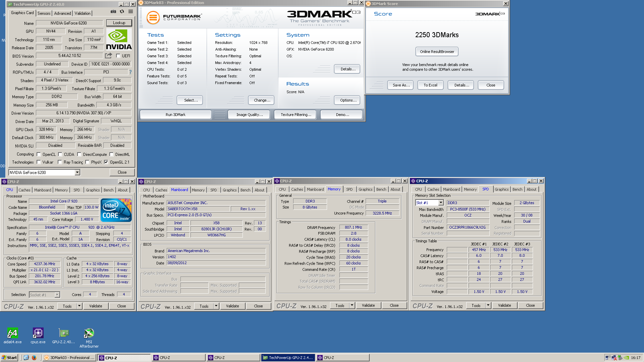Toggle the Vulkan checkbox

pos(39,162)
